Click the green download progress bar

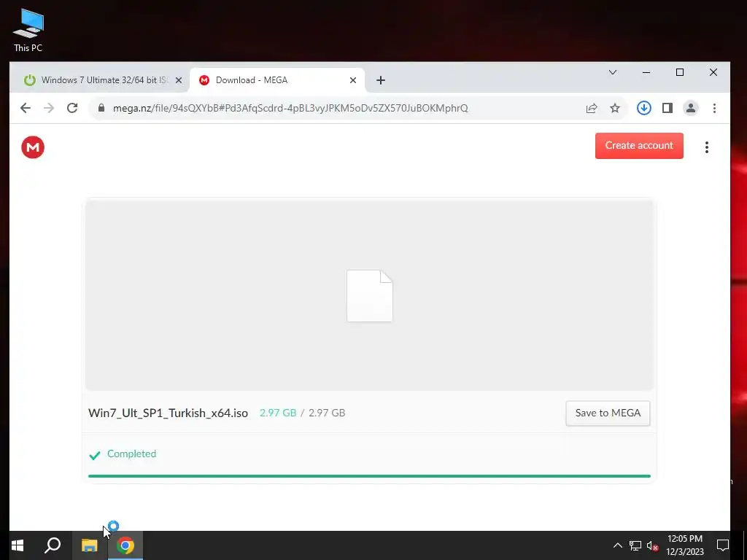[369, 475]
